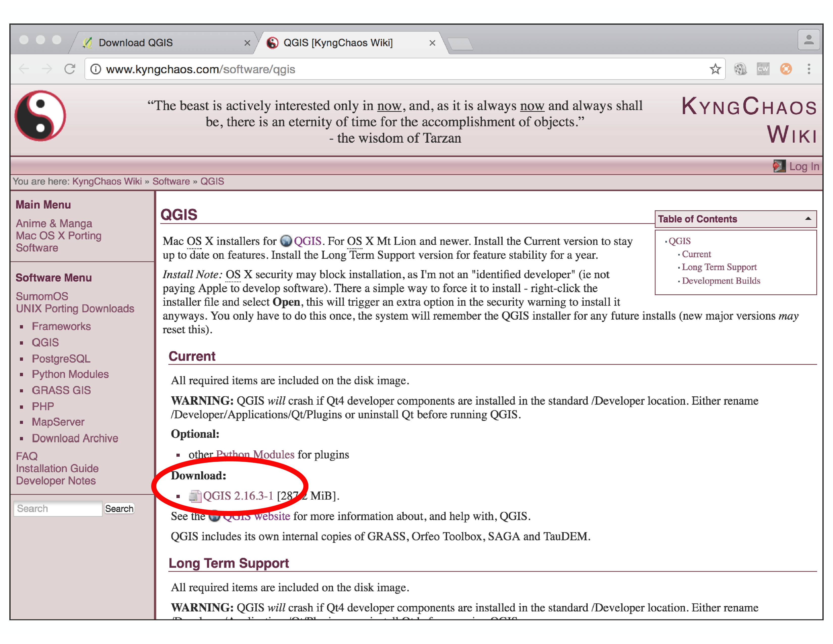The image size is (833, 644).
Task: Open the Chrome three-dot menu
Action: click(809, 69)
